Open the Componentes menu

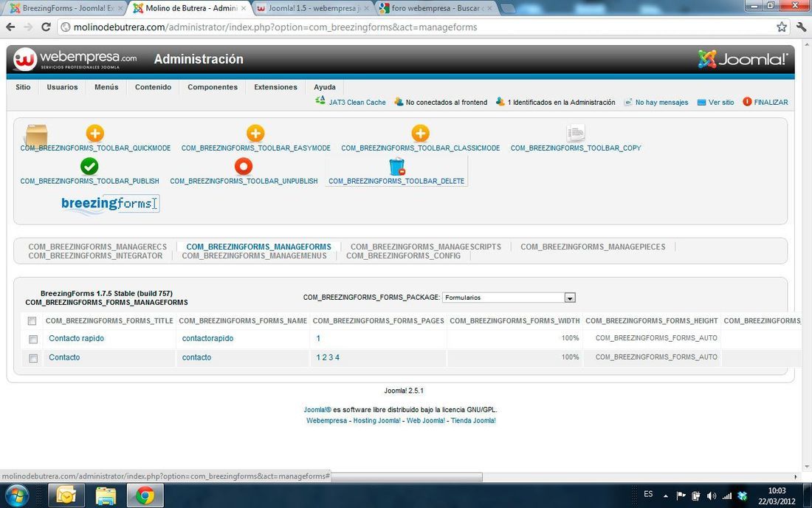[213, 87]
